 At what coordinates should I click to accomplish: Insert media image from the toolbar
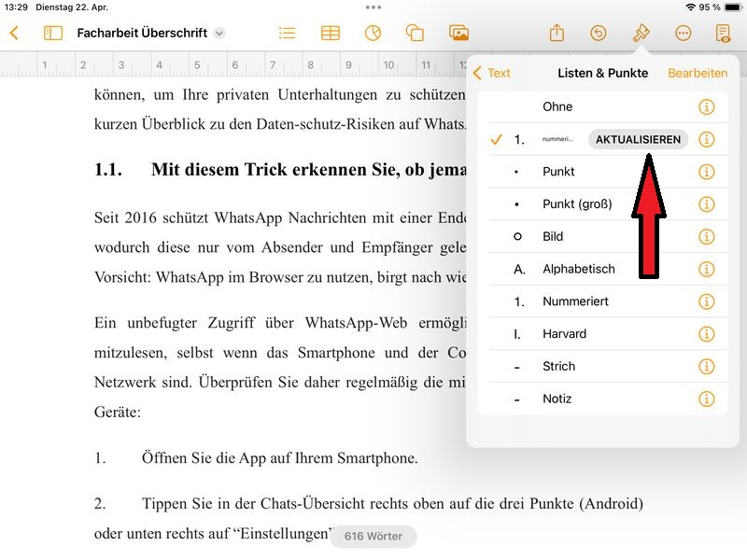(458, 33)
